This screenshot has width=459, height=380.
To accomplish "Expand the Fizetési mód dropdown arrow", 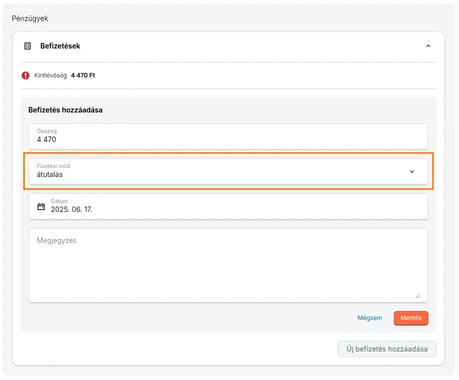I will 412,171.
